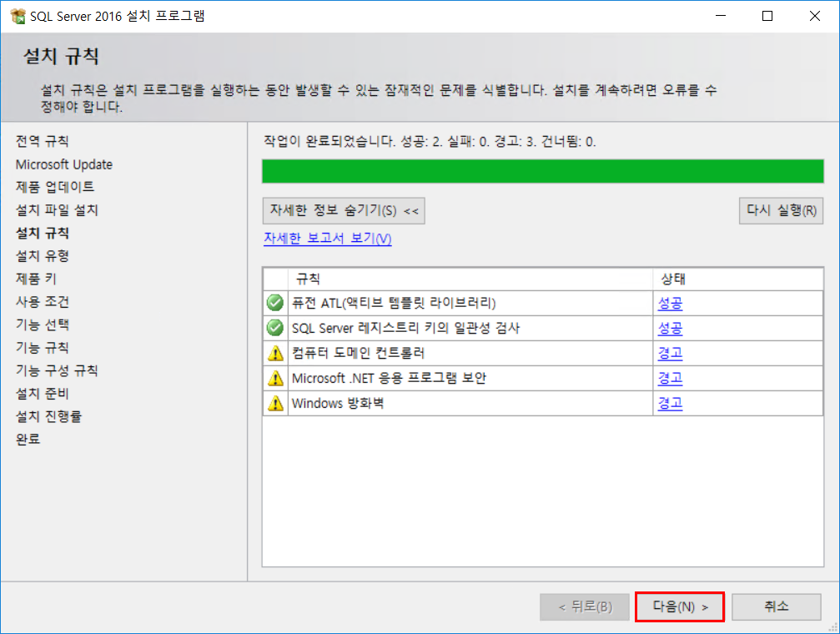Select the 퓨전 ATL(액티브 템플릿 라이브러리) rule text
Image resolution: width=840 pixels, height=634 pixels.
(x=394, y=304)
